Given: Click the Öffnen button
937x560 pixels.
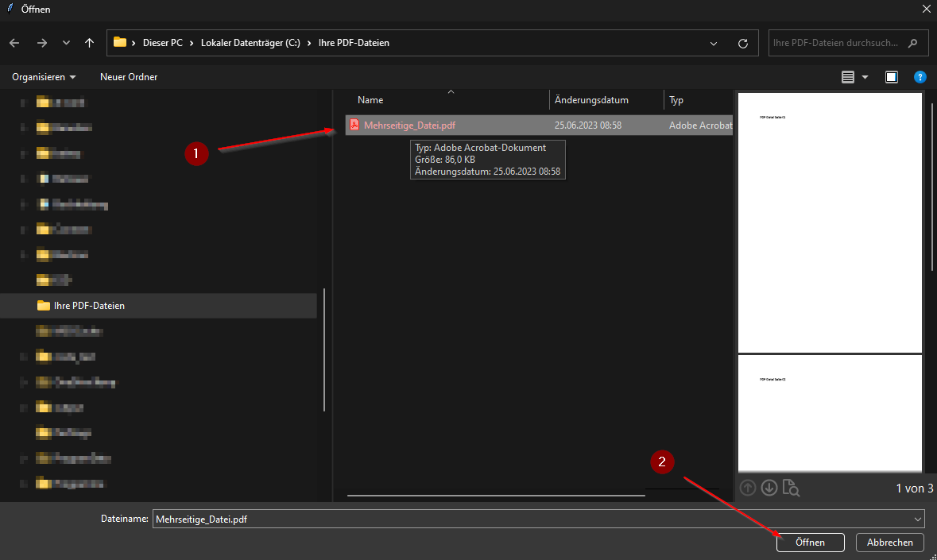Looking at the screenshot, I should pos(810,543).
